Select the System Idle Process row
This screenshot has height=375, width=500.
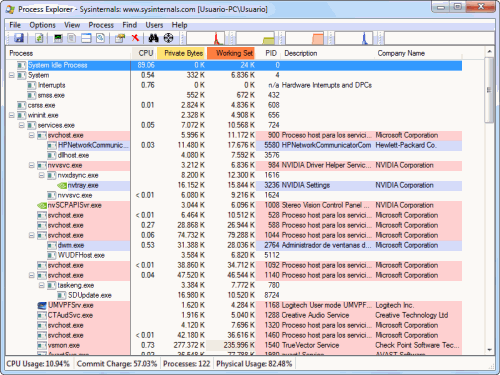234,65
